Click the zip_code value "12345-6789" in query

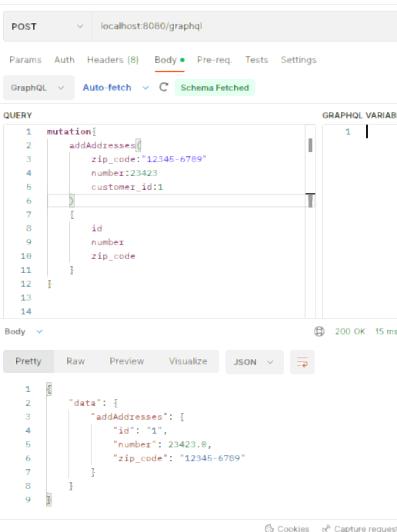[174, 159]
